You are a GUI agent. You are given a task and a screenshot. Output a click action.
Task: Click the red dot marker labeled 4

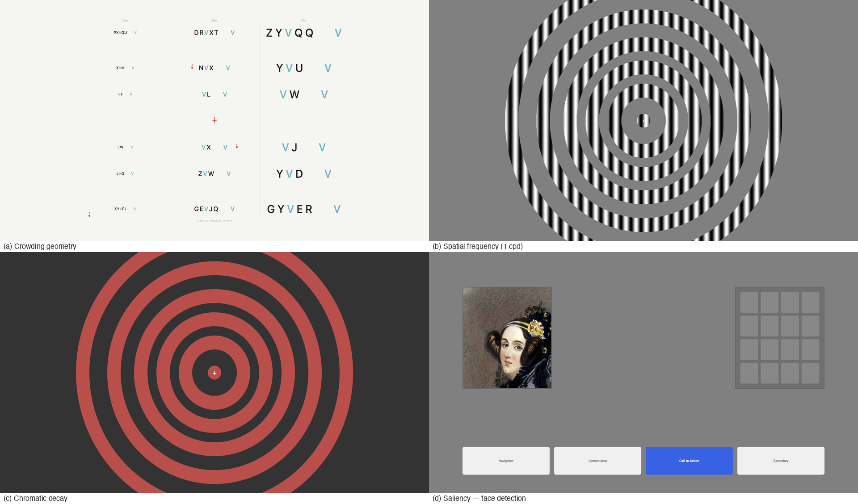pyautogui.click(x=237, y=147)
